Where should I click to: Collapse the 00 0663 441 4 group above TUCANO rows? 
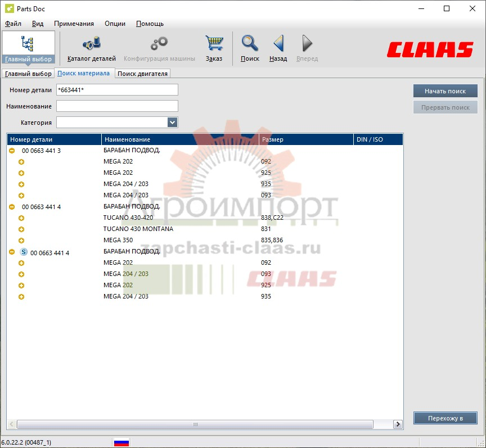point(12,207)
